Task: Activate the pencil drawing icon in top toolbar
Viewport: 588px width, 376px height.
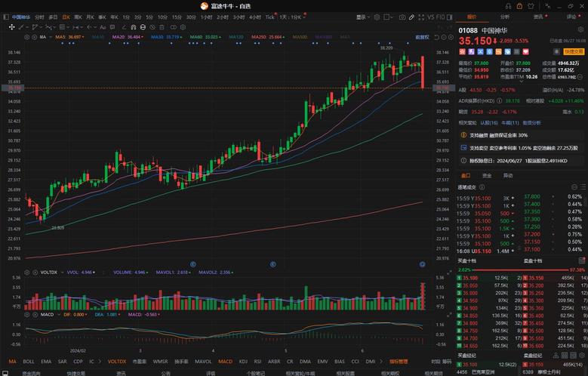Action: pos(411,17)
